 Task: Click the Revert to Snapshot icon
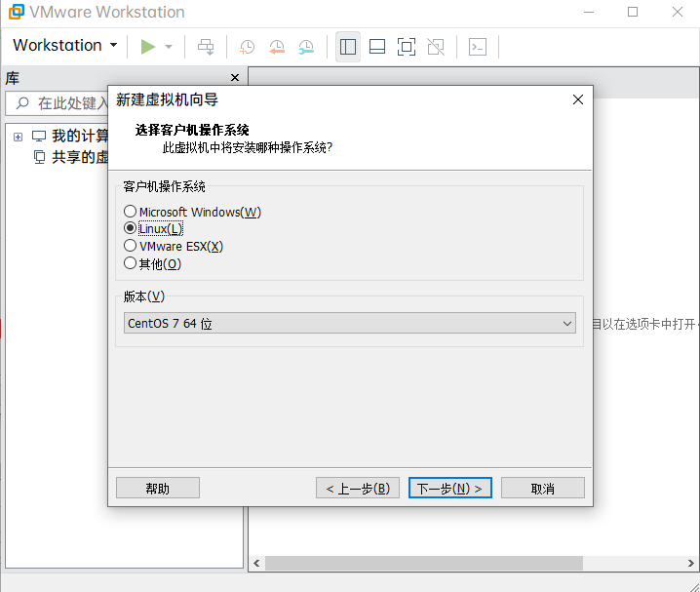[x=277, y=47]
